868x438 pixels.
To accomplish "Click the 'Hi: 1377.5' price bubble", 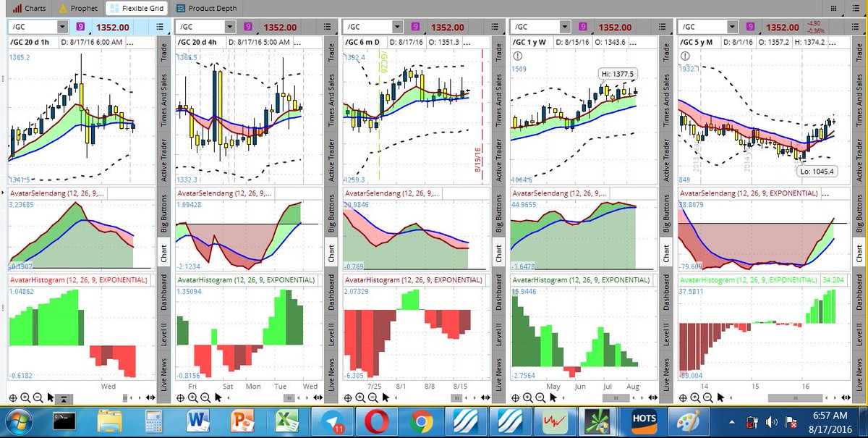I will click(617, 74).
